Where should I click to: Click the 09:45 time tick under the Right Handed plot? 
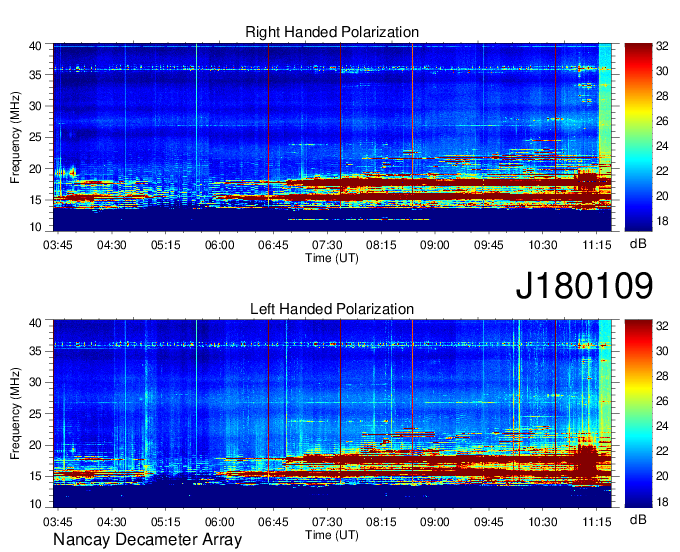489,245
